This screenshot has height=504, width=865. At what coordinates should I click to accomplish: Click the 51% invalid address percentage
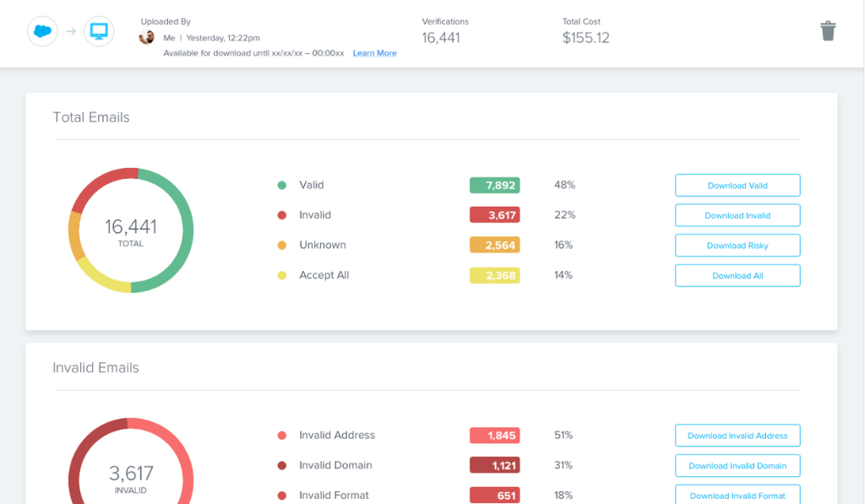point(563,435)
